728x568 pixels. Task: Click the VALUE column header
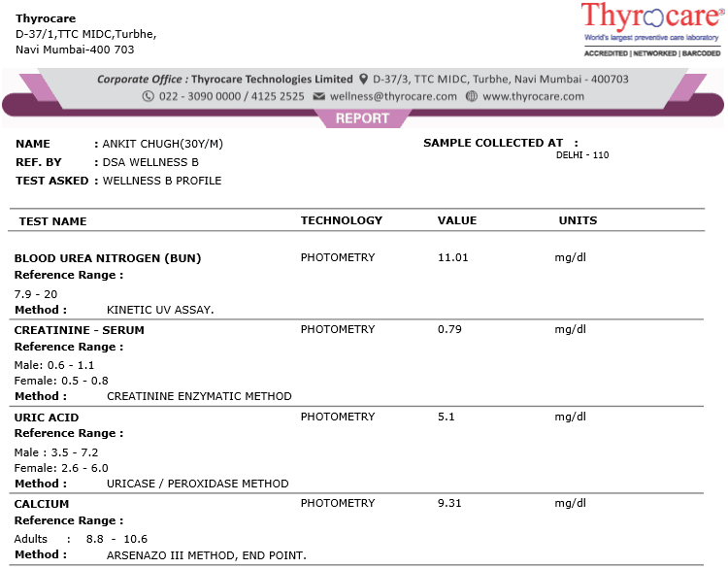[x=457, y=220]
